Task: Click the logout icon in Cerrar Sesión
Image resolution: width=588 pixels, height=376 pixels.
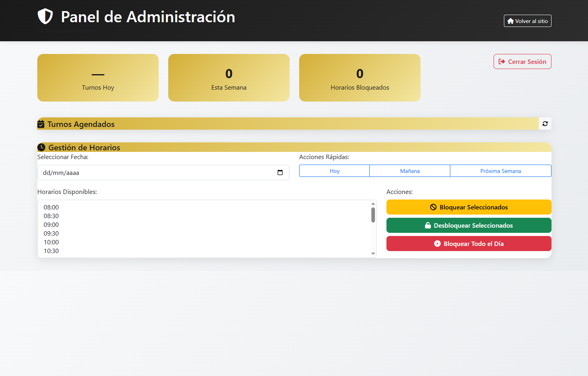Action: click(502, 61)
